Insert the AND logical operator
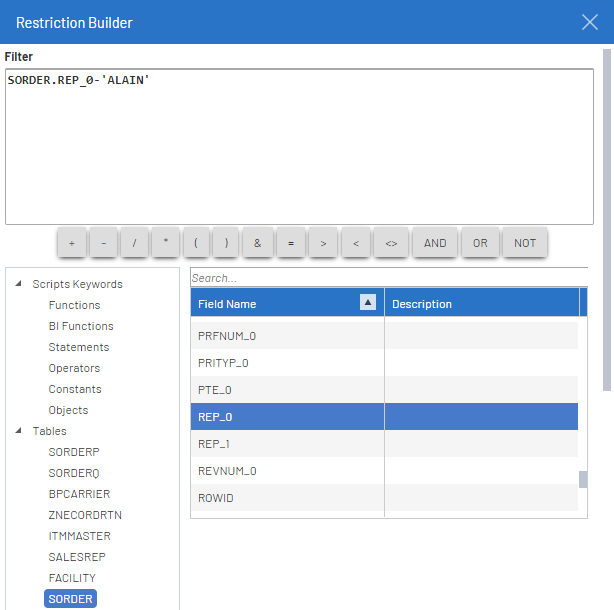This screenshot has height=610, width=614. 435,243
